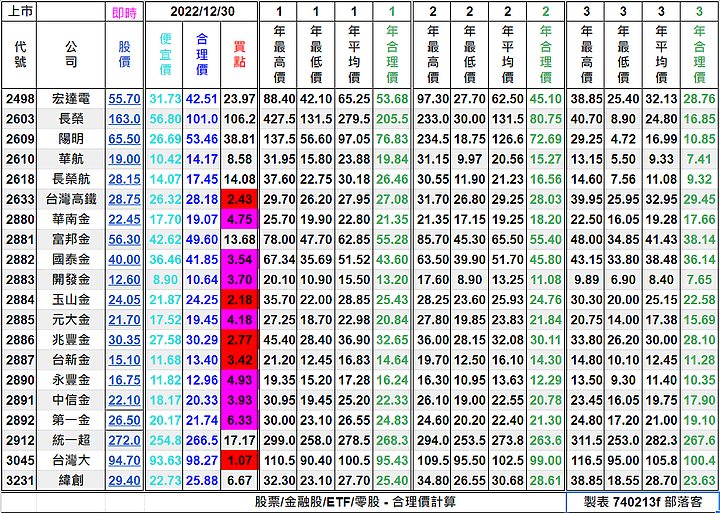Click the 1-year average 278.5 for 統一超
The height and width of the screenshot is (513, 720).
pos(354,440)
